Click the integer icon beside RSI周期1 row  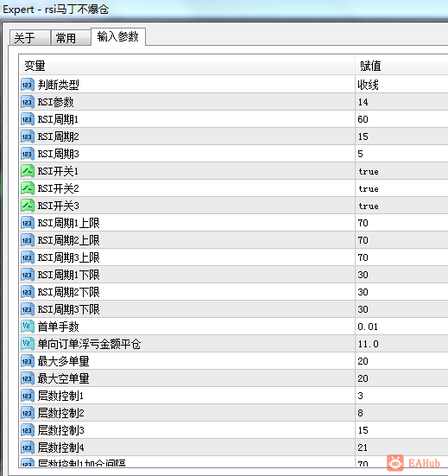pos(28,119)
